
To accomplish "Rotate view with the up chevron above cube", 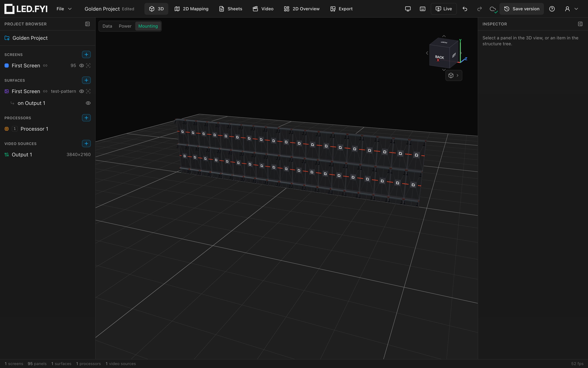I will click(444, 36).
